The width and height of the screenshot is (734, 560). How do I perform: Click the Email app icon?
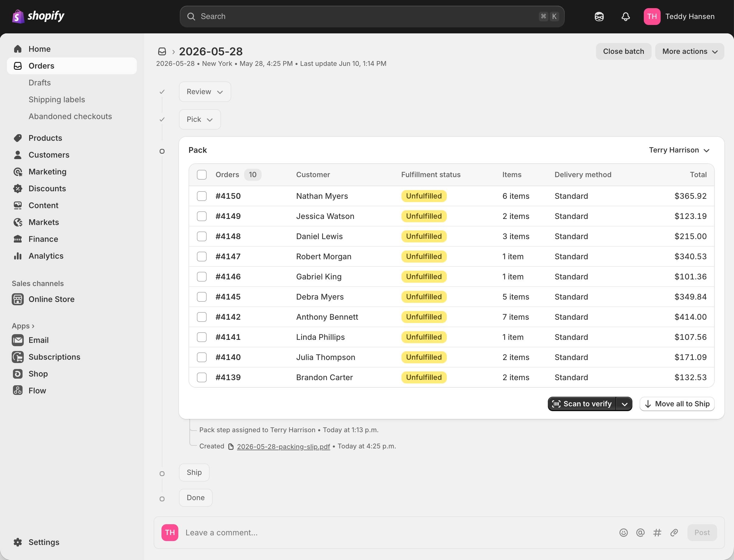tap(18, 340)
